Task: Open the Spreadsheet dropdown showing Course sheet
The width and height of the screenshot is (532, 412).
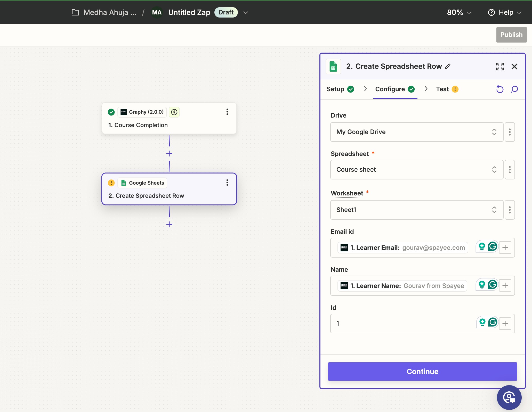Action: (x=416, y=170)
